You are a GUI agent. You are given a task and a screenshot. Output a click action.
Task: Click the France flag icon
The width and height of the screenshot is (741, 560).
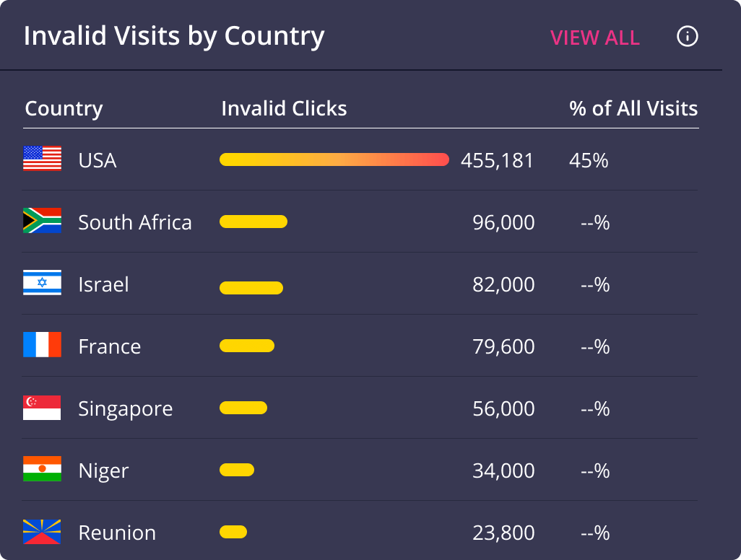click(42, 345)
